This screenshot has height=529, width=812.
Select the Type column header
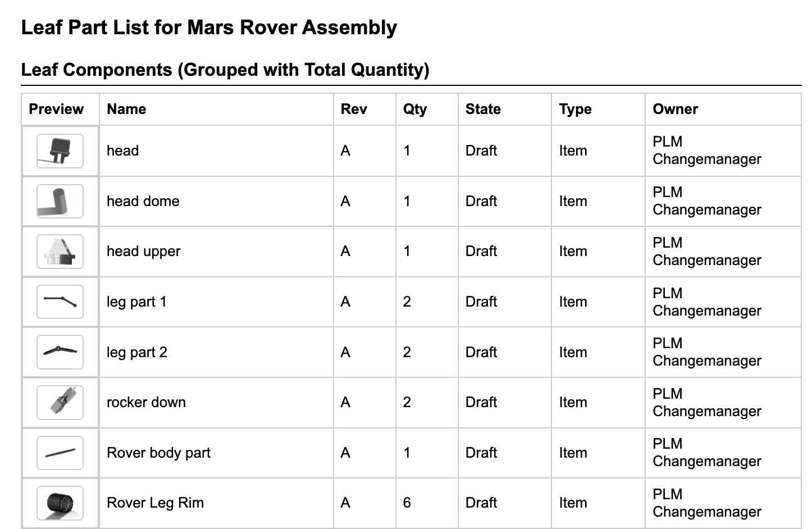click(x=575, y=109)
